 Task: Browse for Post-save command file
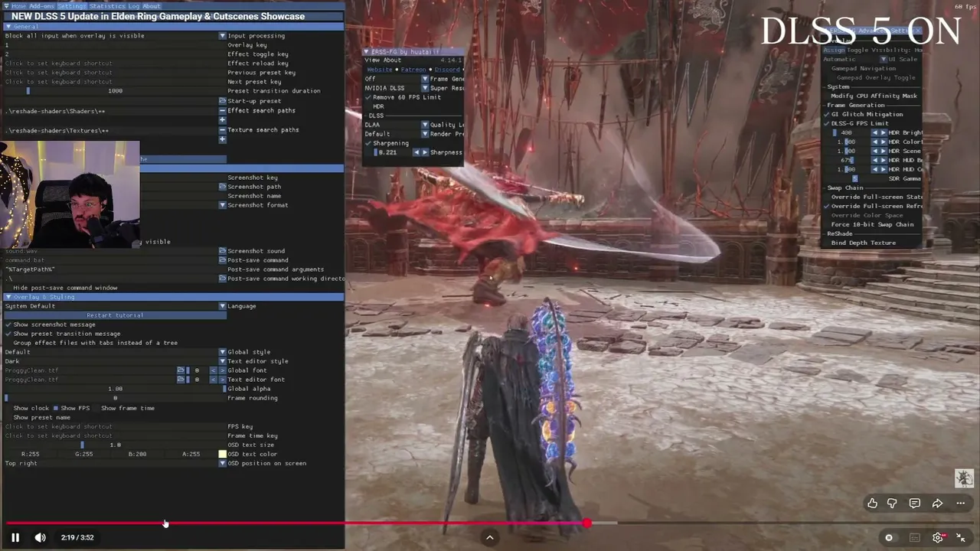222,260
